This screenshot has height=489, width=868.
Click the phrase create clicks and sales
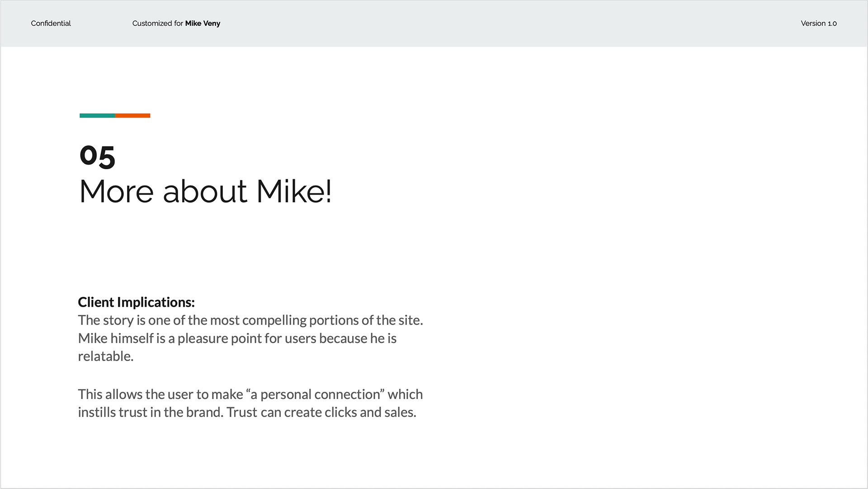(x=350, y=413)
